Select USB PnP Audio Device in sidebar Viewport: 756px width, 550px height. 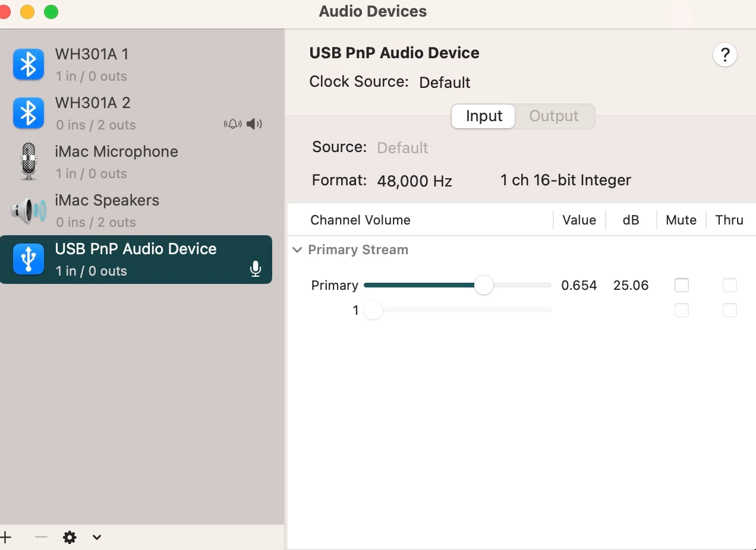tap(136, 260)
